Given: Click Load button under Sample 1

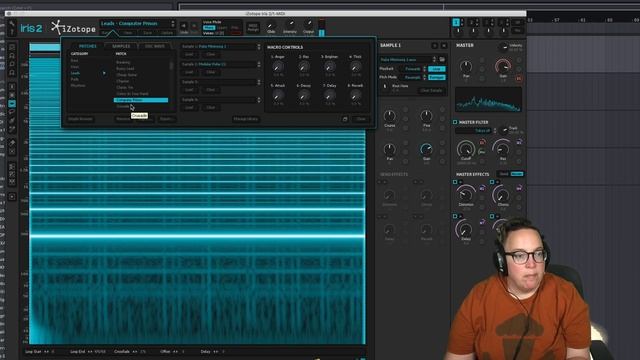Looking at the screenshot, I should (x=189, y=54).
